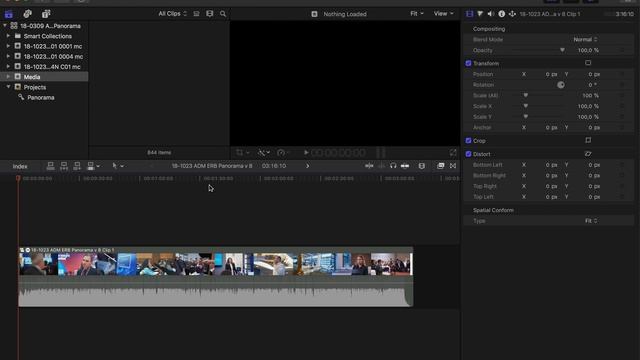Expand the Smart Collections folder
The height and width of the screenshot is (360, 640).
[x=8, y=36]
